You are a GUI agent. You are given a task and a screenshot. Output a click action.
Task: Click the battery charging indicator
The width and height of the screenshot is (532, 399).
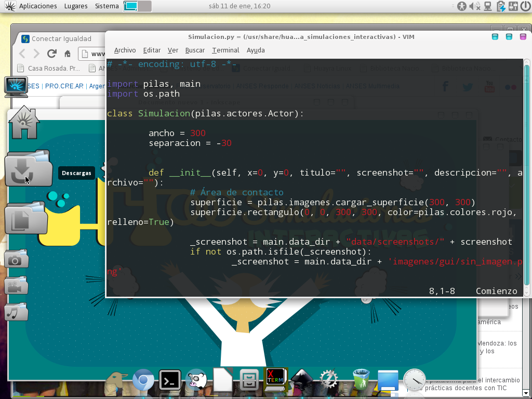coord(501,6)
